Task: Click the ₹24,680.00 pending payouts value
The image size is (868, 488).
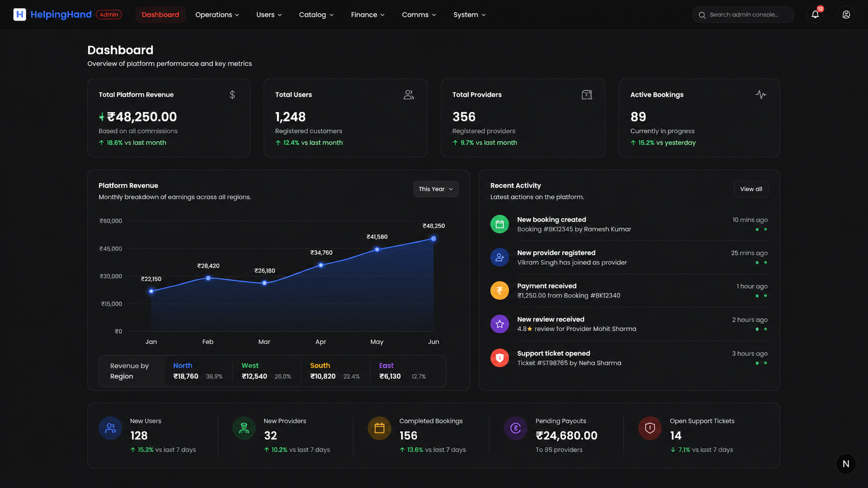Action: (x=566, y=436)
